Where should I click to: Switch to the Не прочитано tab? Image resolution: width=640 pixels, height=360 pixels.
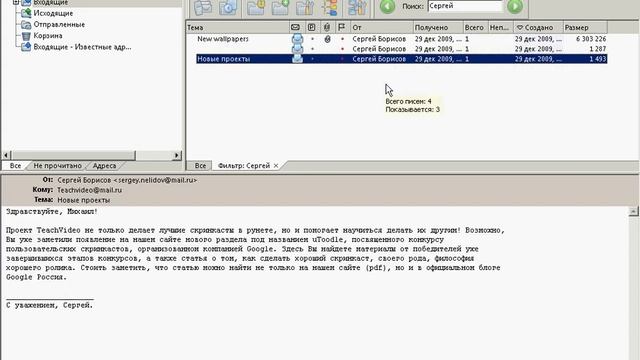(58, 166)
